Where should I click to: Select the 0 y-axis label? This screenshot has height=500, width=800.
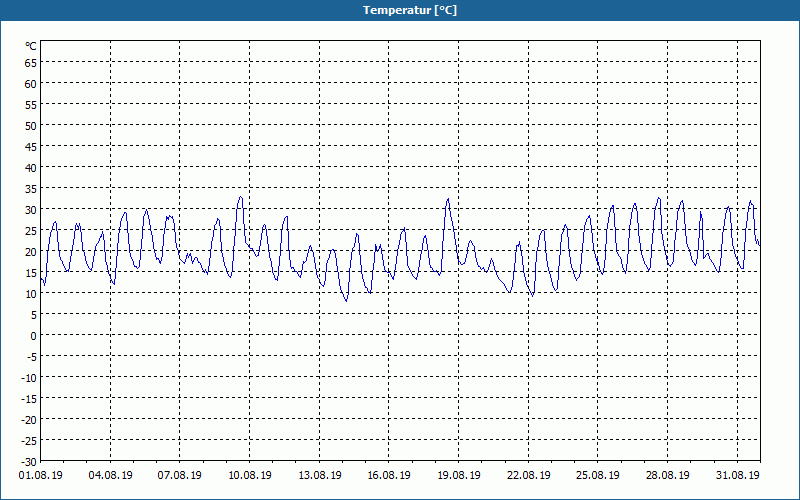(x=34, y=336)
